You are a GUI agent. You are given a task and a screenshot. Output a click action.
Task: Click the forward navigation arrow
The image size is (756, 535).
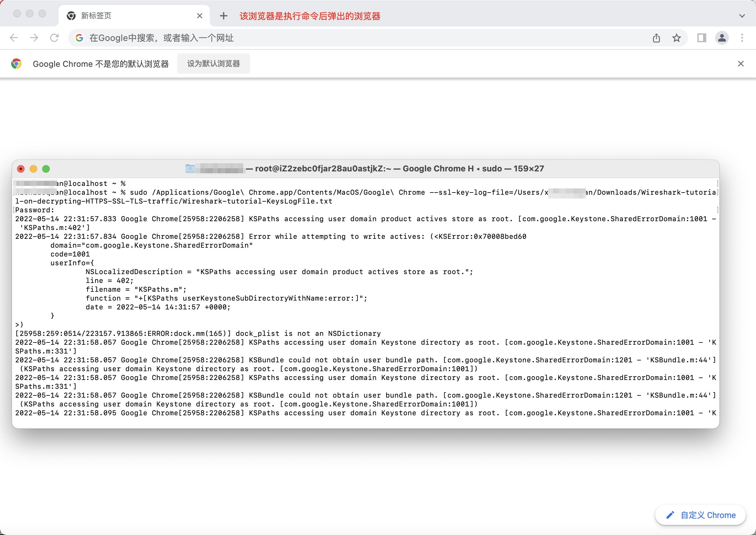point(34,37)
